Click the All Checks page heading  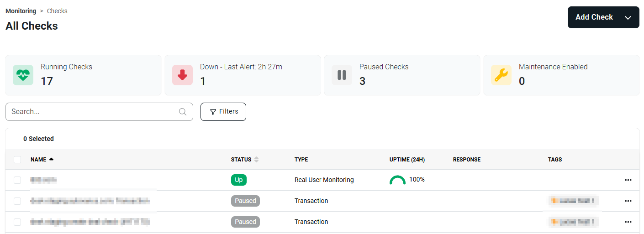pyautogui.click(x=32, y=26)
